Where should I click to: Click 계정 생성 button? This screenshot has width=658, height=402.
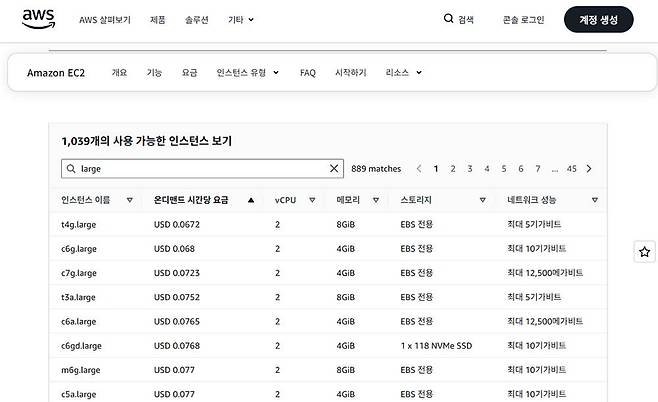(x=598, y=19)
